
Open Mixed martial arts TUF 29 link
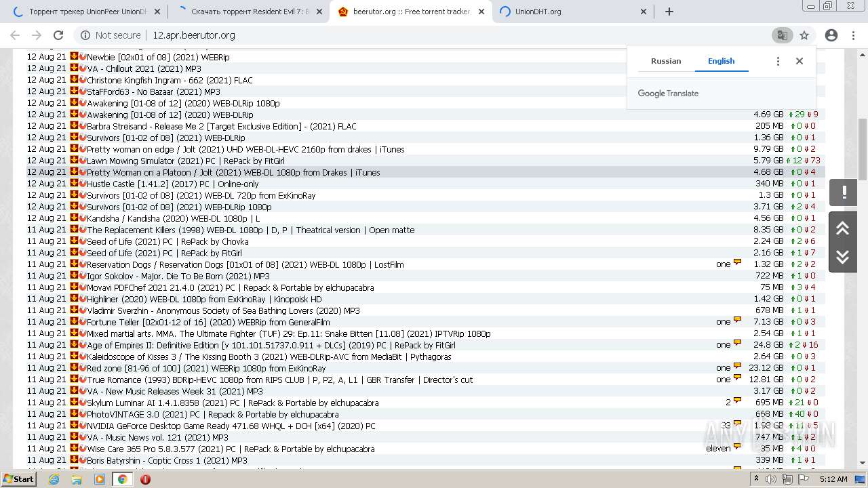[288, 333]
